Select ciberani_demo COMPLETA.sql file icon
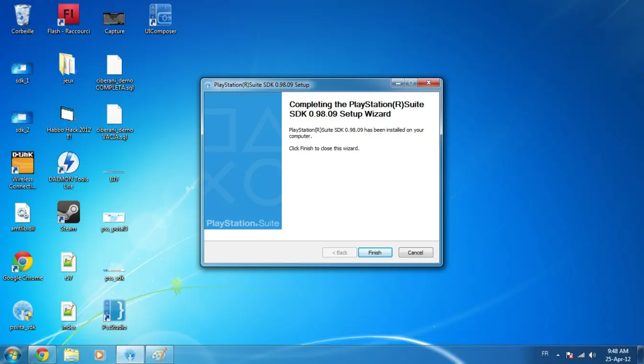 click(115, 72)
